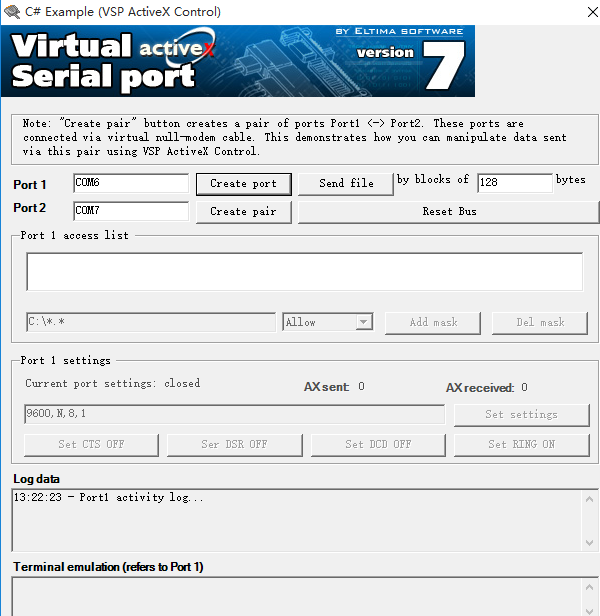Open the Allow dropdown arrow
This screenshot has width=600, height=616.
coord(364,322)
